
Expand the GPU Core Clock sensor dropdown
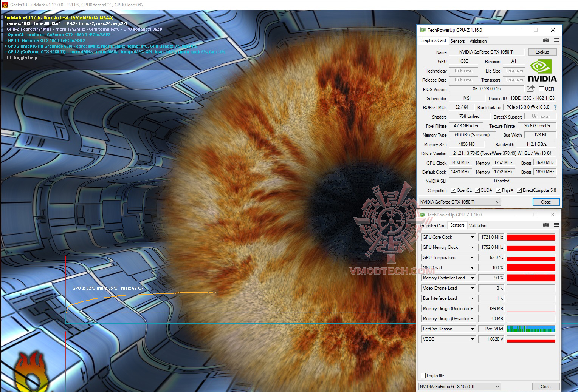point(472,237)
